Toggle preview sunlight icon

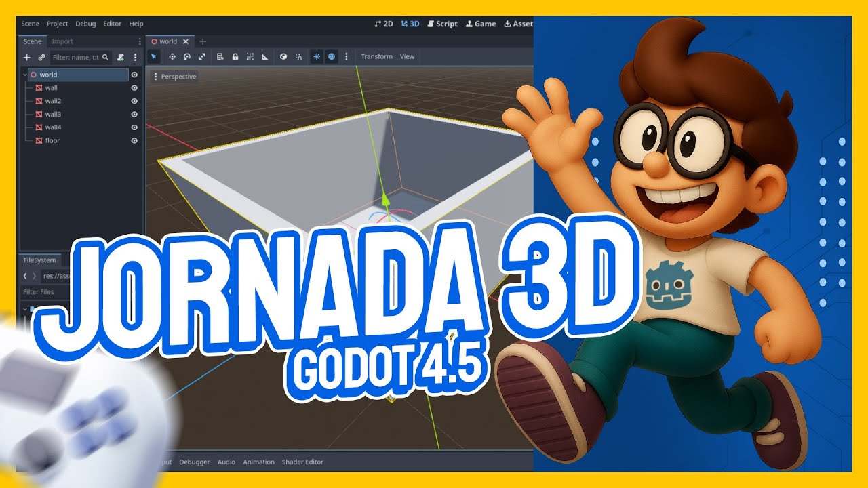click(x=317, y=56)
